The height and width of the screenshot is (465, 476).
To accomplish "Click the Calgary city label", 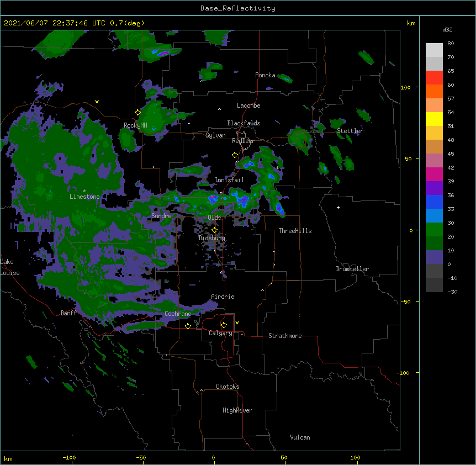I will (220, 333).
